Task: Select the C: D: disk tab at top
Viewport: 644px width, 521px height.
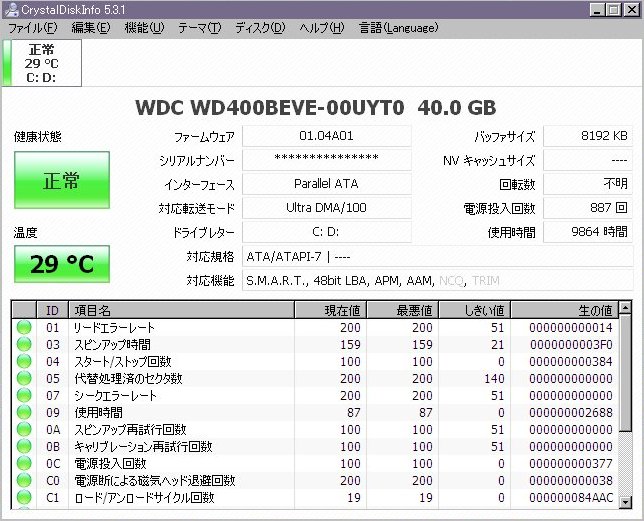Action: coord(42,63)
